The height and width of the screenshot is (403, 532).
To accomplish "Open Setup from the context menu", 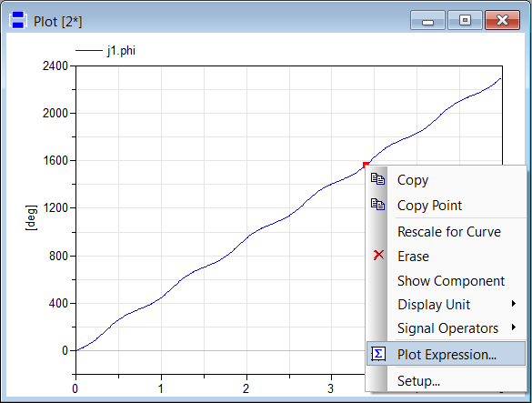I will pyautogui.click(x=446, y=381).
